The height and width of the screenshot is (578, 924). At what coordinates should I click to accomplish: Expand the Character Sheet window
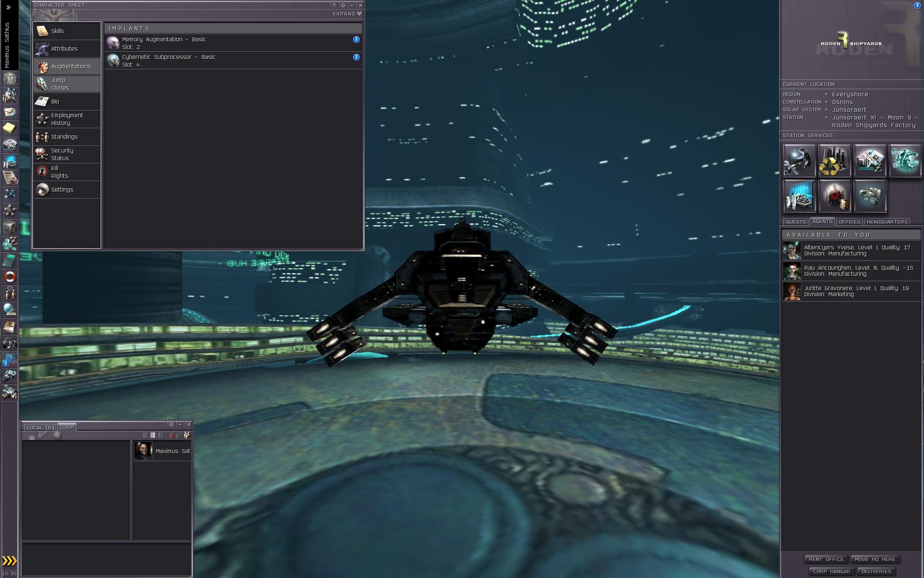click(x=347, y=14)
